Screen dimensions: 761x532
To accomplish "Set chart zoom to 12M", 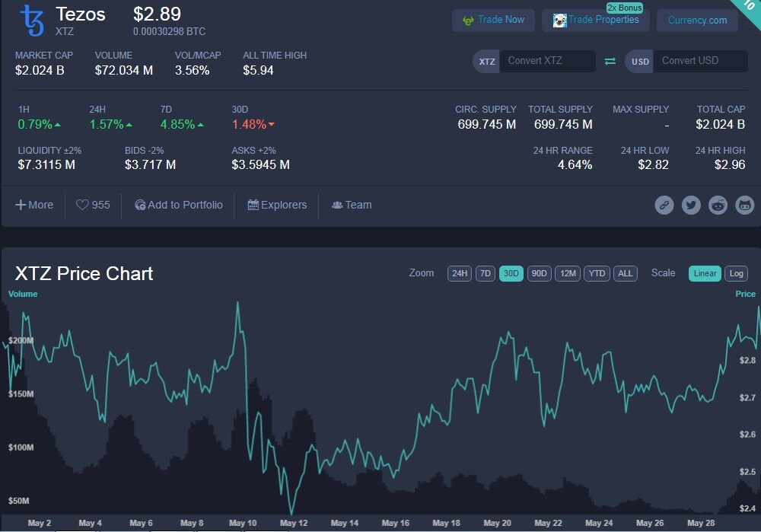I will tap(568, 273).
